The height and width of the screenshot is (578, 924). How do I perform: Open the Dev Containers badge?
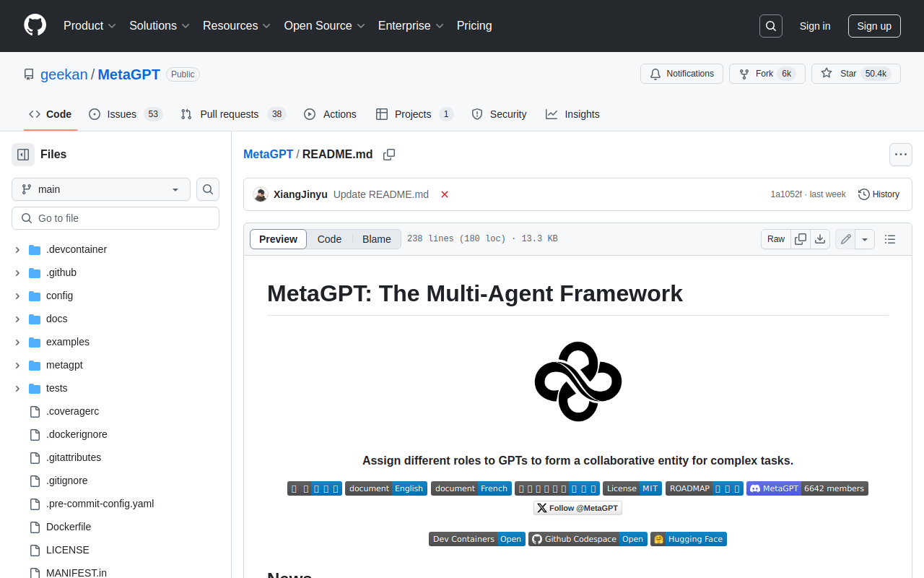477,539
